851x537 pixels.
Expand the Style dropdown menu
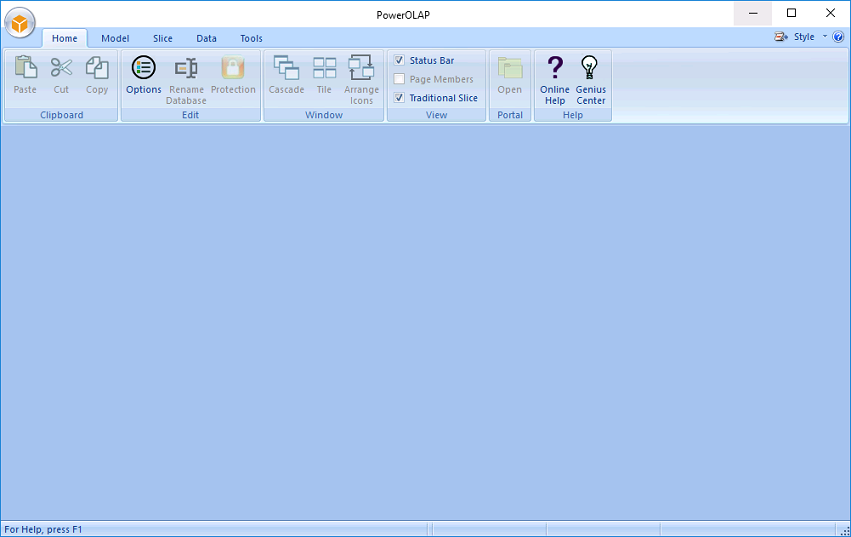click(804, 37)
